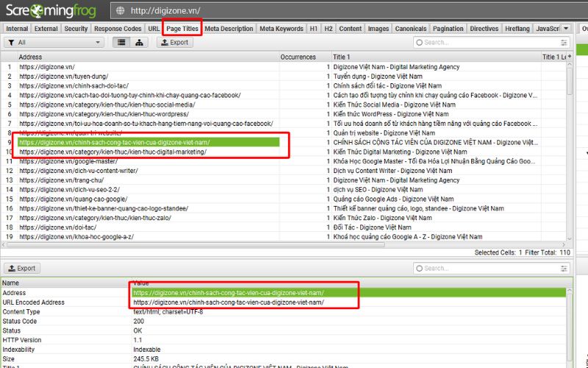Click the Size value 245.5 KB
The width and height of the screenshot is (588, 368).
click(146, 358)
